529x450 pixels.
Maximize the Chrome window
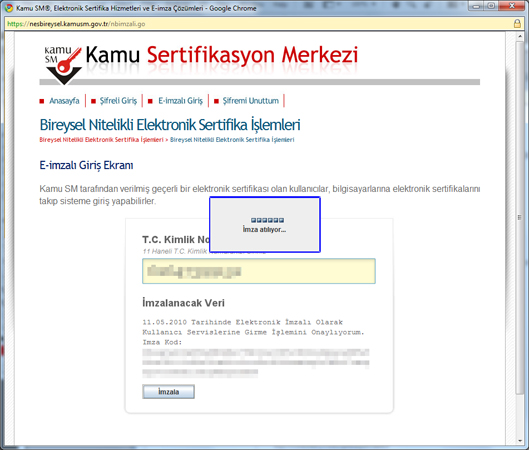tap(491, 6)
